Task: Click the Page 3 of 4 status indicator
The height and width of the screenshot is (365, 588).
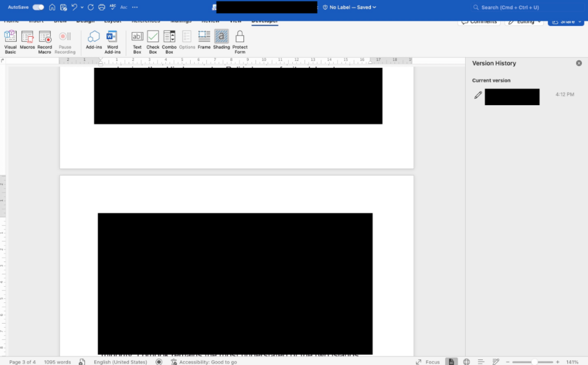Action: pos(22,362)
